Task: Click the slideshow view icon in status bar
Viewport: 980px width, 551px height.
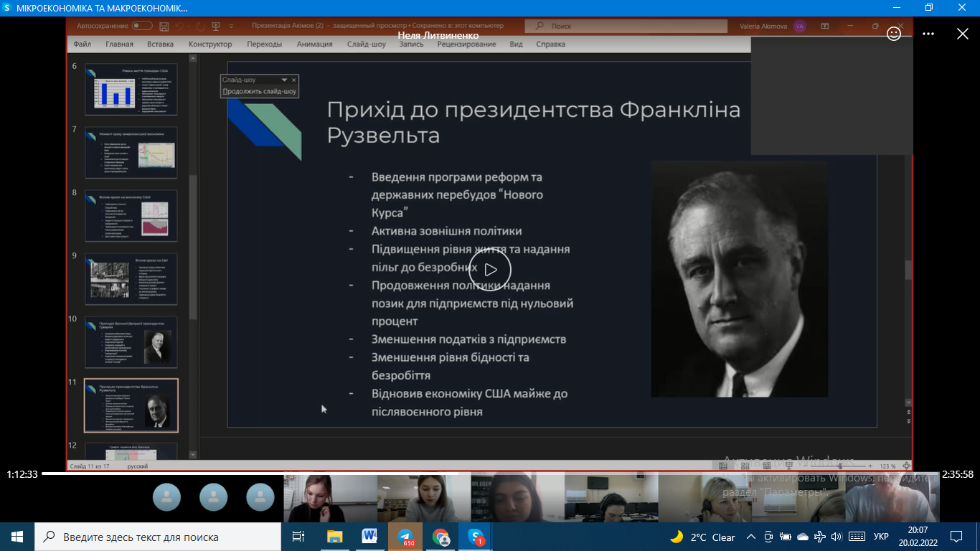Action: coord(788,466)
